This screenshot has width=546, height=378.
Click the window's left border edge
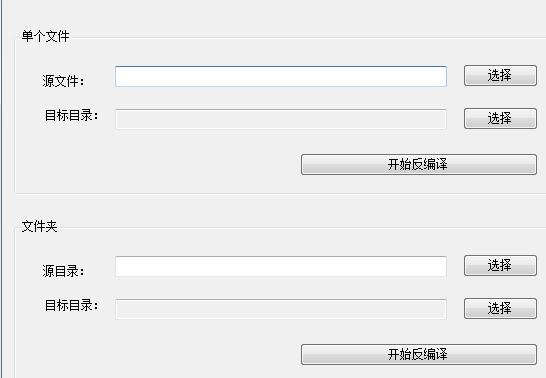click(1, 189)
